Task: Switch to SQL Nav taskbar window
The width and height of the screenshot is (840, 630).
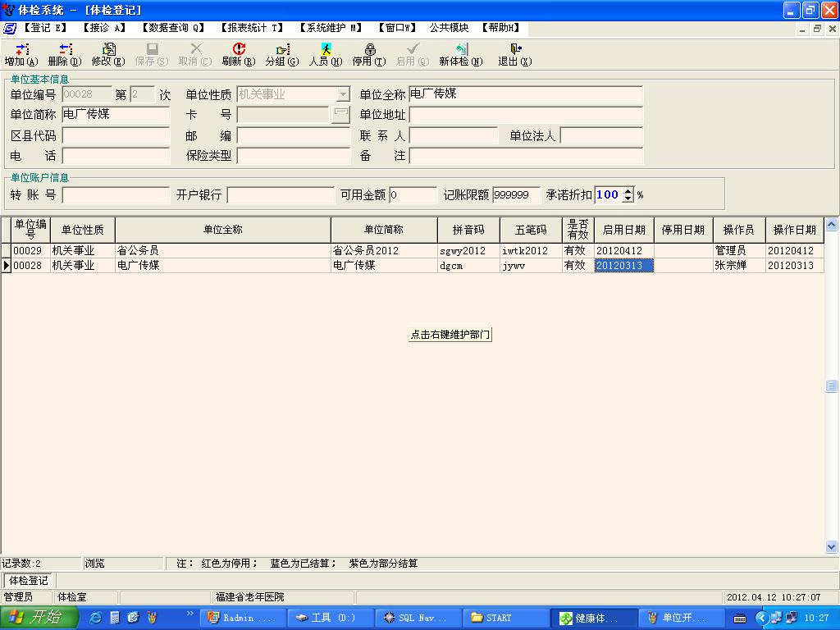Action: click(x=418, y=618)
